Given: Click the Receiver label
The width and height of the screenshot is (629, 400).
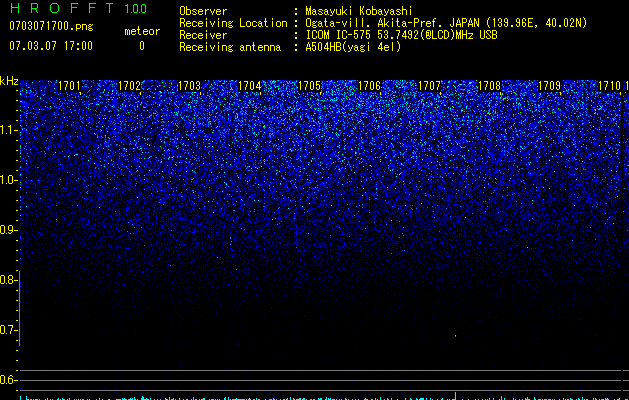Looking at the screenshot, I should point(203,35).
